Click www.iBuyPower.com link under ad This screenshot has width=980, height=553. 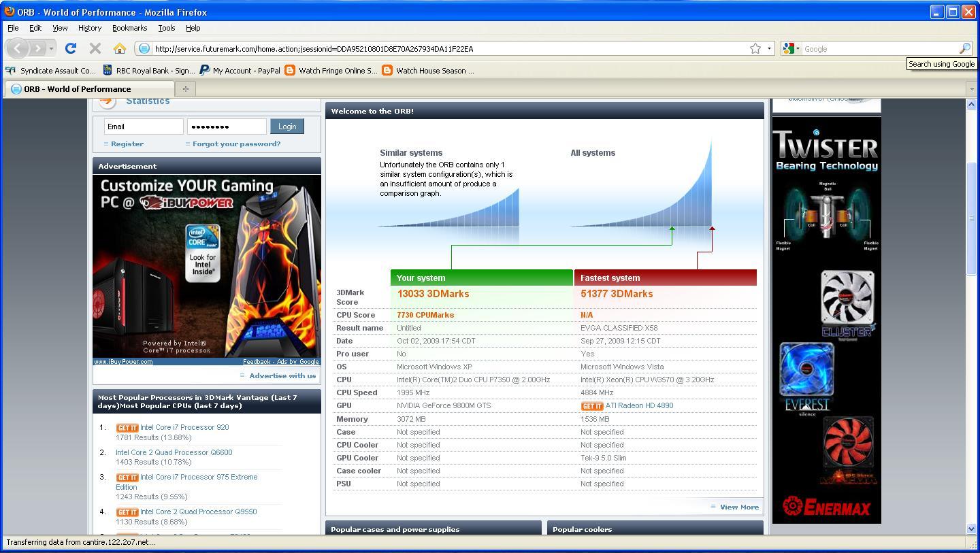tap(123, 362)
